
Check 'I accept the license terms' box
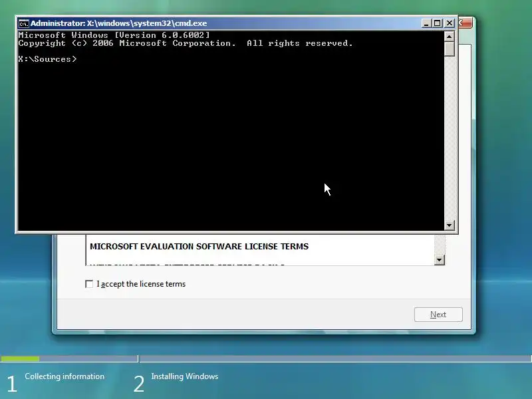(x=89, y=284)
